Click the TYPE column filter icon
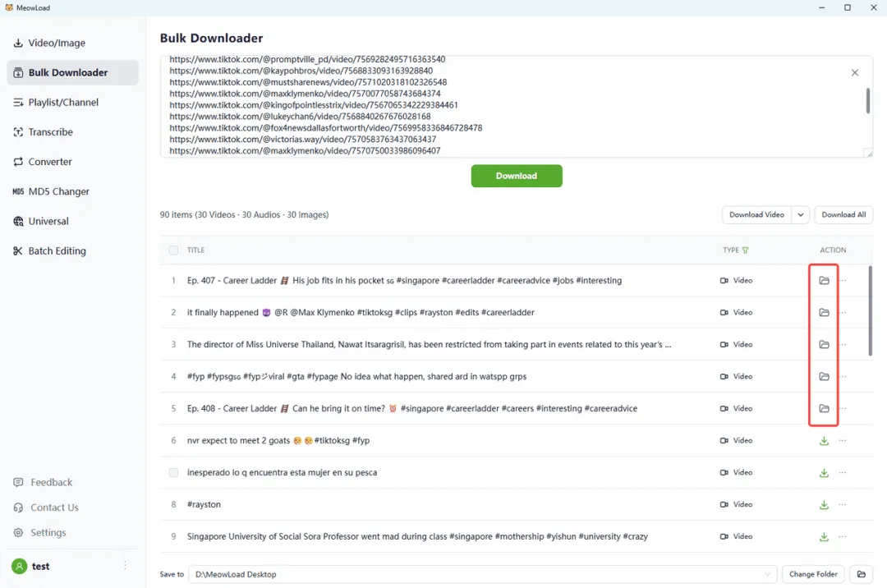Viewport: 887px width, 588px height. click(745, 250)
